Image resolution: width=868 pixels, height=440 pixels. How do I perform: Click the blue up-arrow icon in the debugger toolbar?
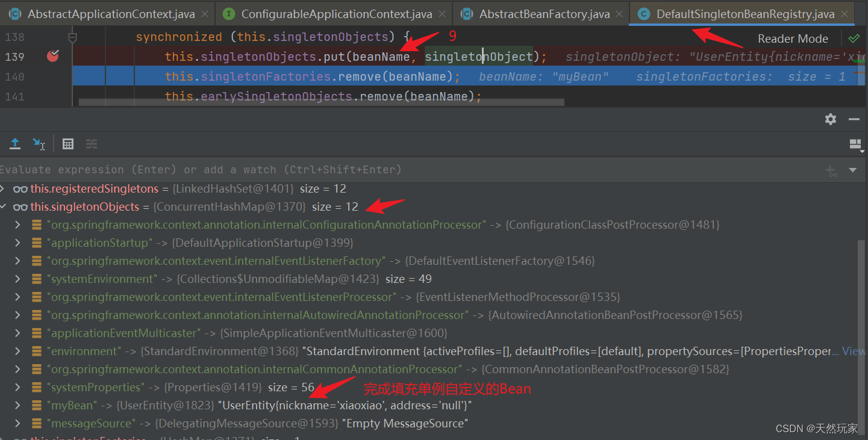(x=15, y=143)
